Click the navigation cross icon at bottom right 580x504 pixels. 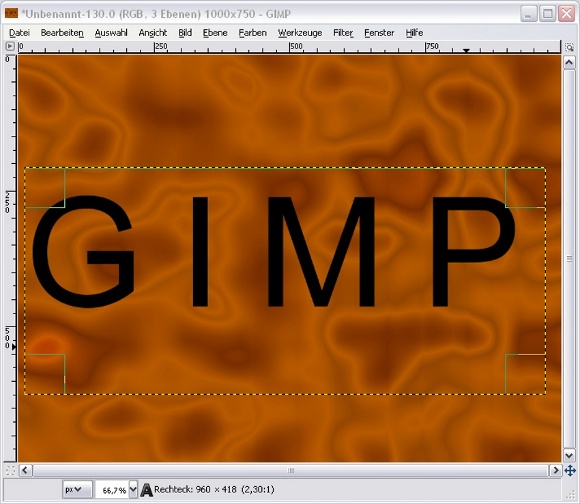(570, 471)
